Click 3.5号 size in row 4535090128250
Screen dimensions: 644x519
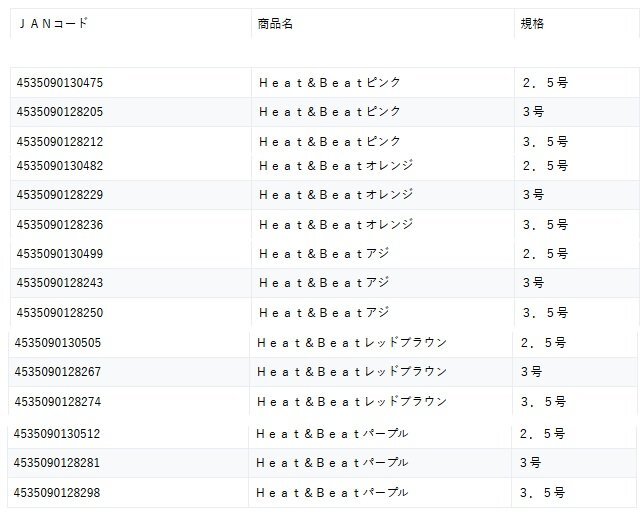click(545, 313)
